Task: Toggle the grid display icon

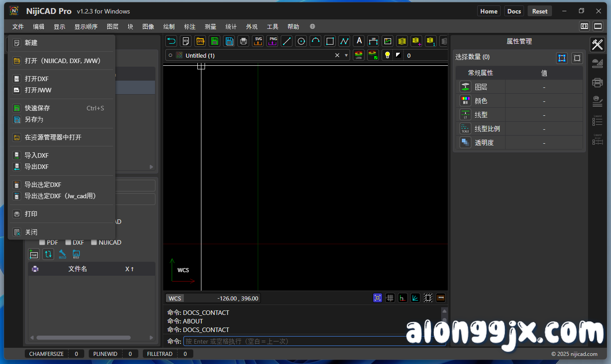Action: 390,298
